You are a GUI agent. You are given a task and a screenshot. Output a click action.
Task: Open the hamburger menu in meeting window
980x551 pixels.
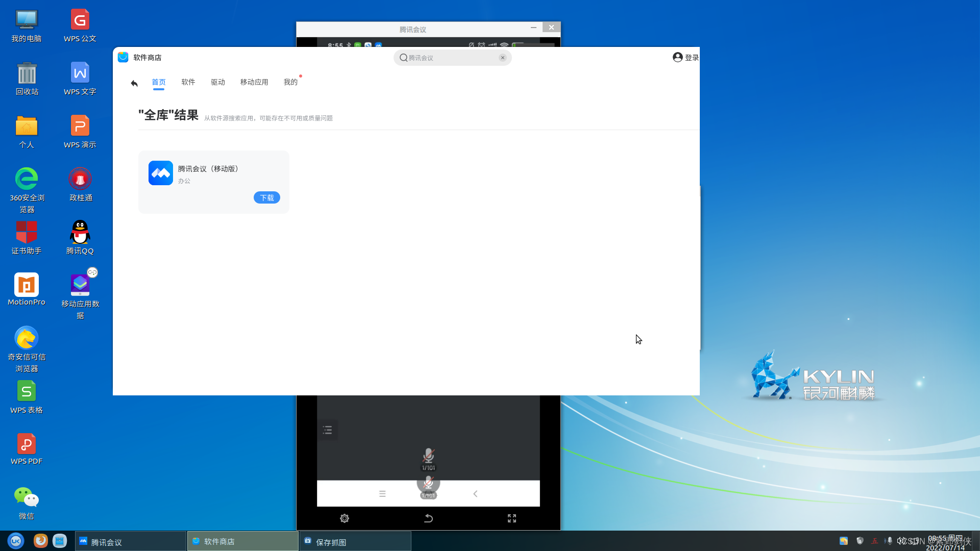click(x=382, y=494)
